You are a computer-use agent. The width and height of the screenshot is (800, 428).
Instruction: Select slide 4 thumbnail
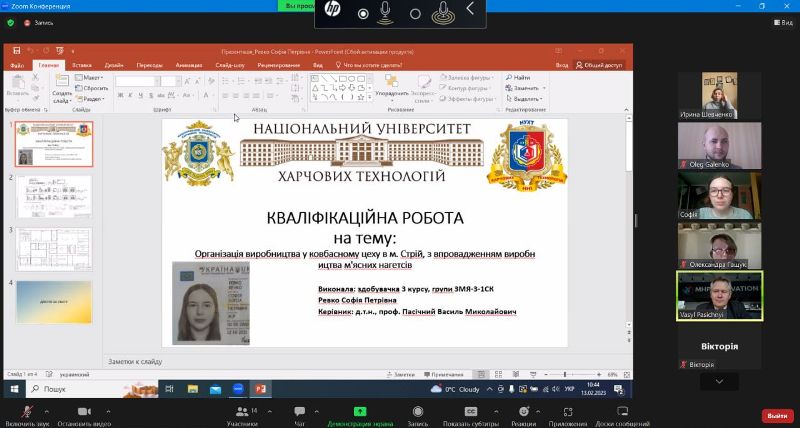(x=54, y=301)
